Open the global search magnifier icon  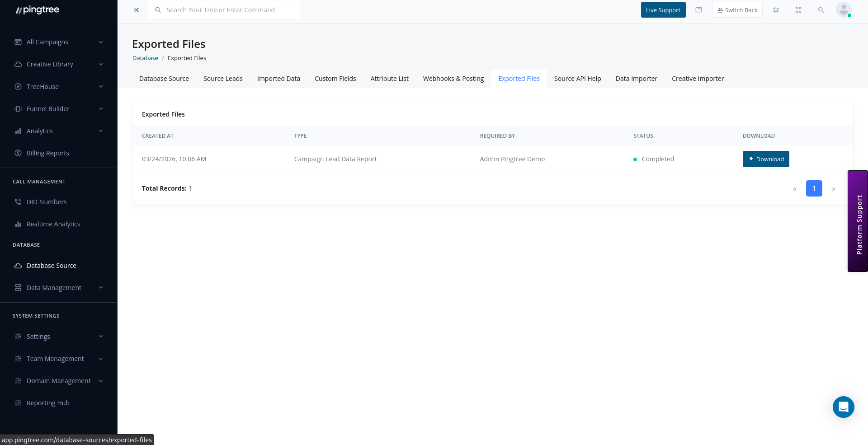821,9
